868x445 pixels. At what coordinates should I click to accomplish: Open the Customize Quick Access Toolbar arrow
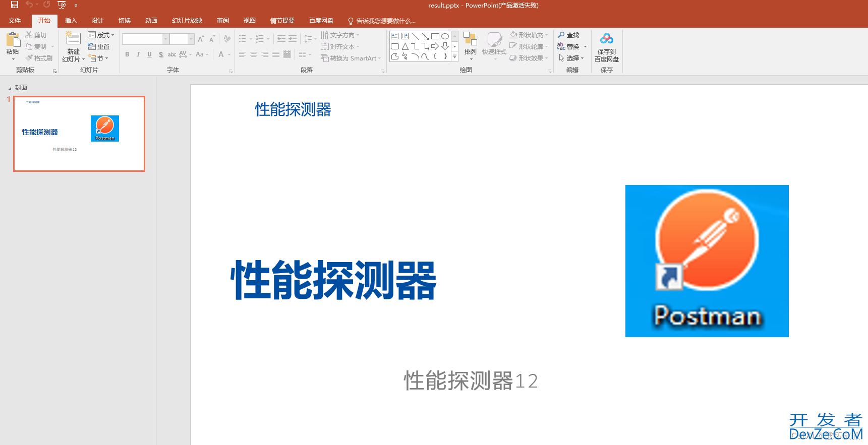[76, 6]
